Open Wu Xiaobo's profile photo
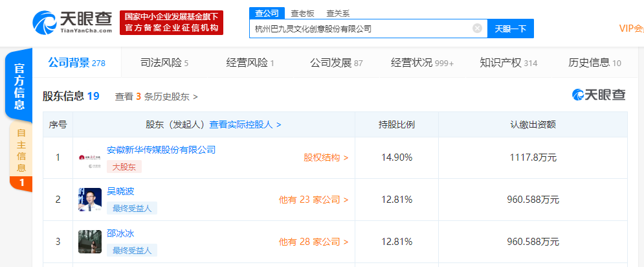Viewport: 644px width, 267px height. pos(89,200)
